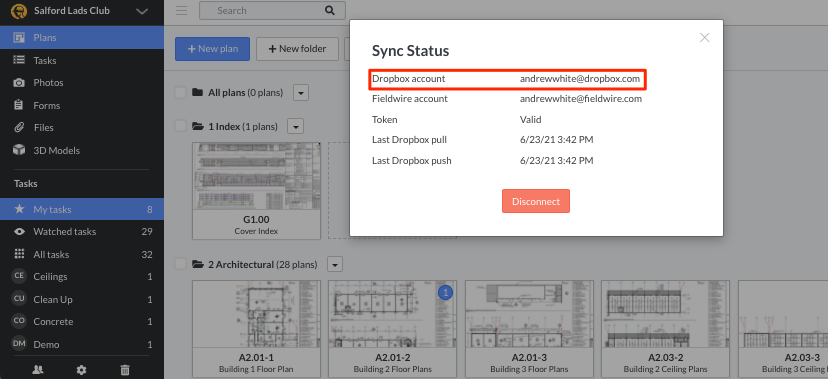Click the Files paperclip icon
Image resolution: width=828 pixels, height=379 pixels.
[19, 128]
